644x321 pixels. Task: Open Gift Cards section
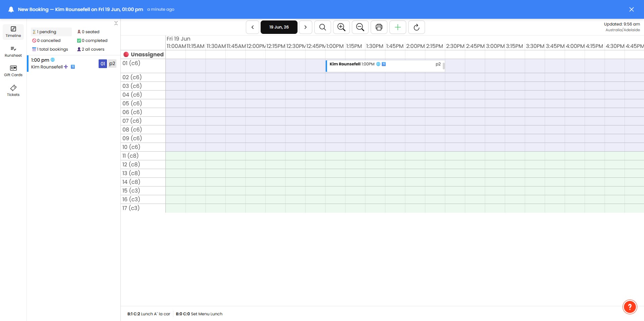[x=13, y=71]
